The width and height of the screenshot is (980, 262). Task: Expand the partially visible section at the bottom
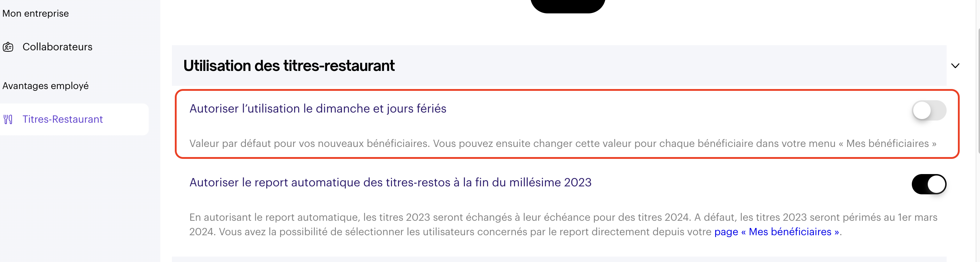(559, 259)
